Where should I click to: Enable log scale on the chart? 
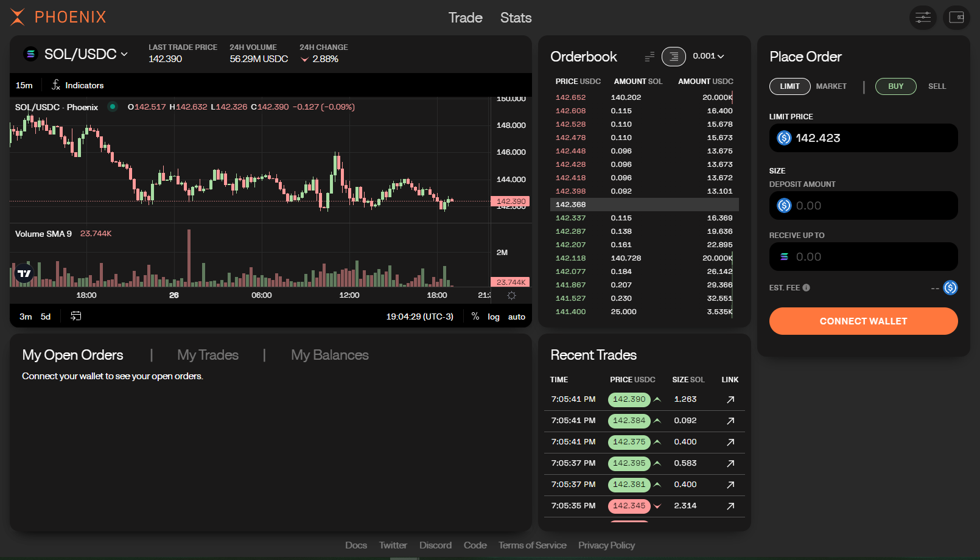(x=493, y=317)
